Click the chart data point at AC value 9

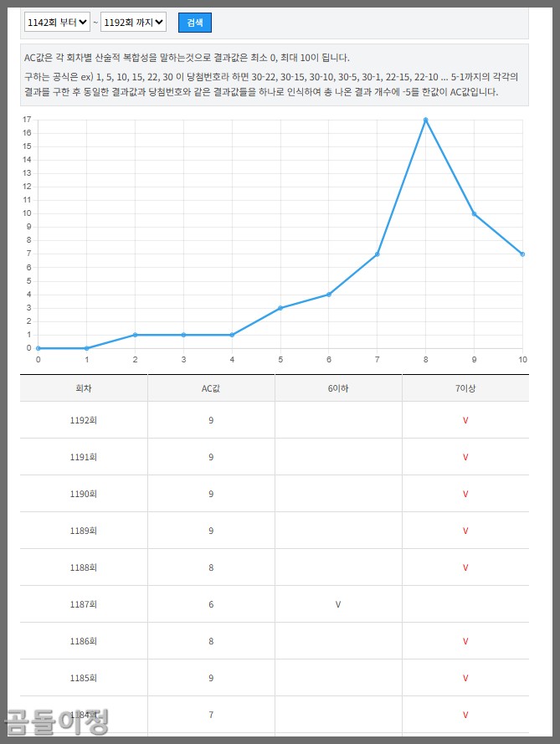coord(474,214)
